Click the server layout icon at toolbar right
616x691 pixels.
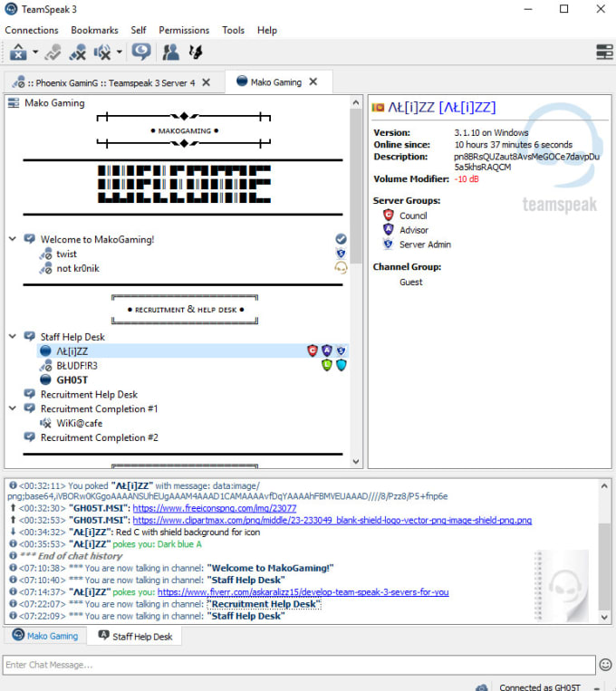click(x=604, y=52)
